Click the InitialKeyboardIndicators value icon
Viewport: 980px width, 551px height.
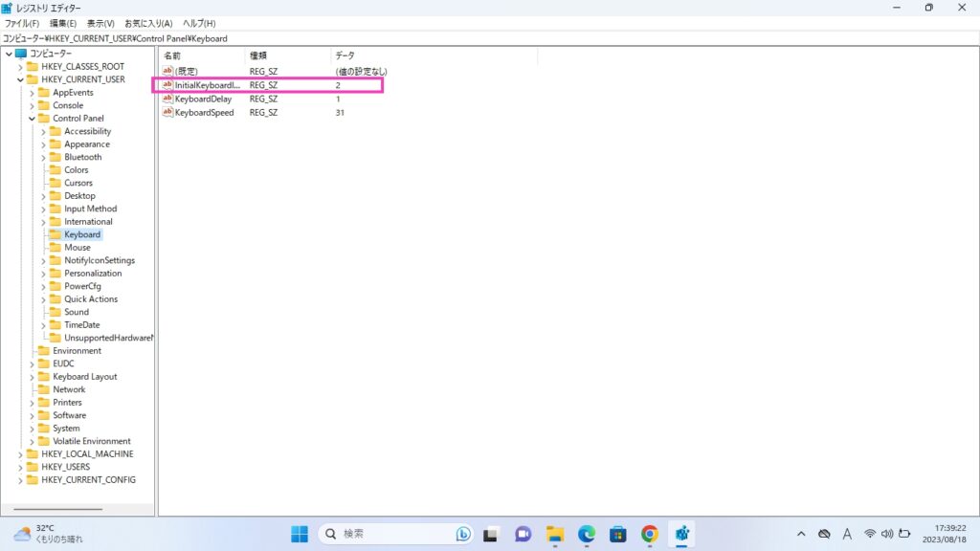pos(167,85)
